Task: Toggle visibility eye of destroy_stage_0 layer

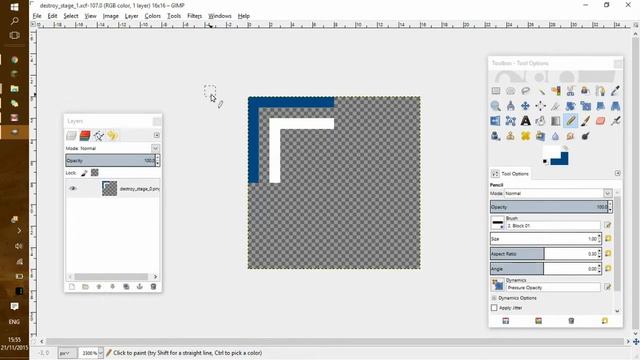Action: (73, 188)
